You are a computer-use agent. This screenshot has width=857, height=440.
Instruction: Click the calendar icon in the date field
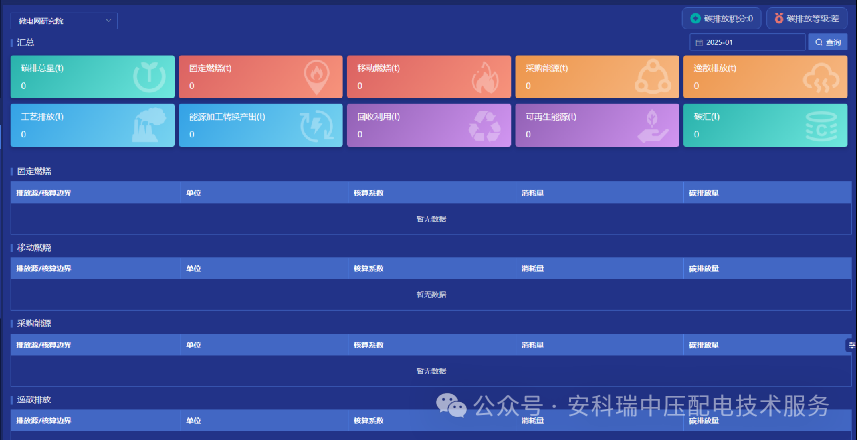698,42
